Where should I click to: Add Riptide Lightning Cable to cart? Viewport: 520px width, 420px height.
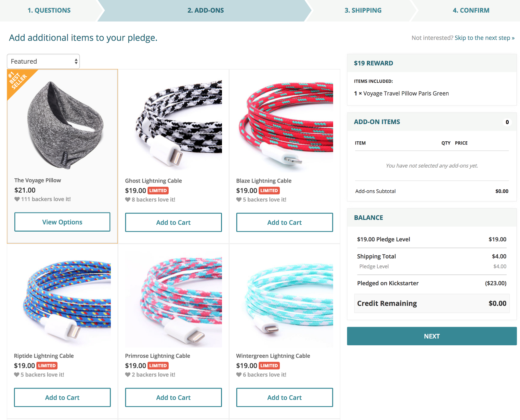(62, 398)
